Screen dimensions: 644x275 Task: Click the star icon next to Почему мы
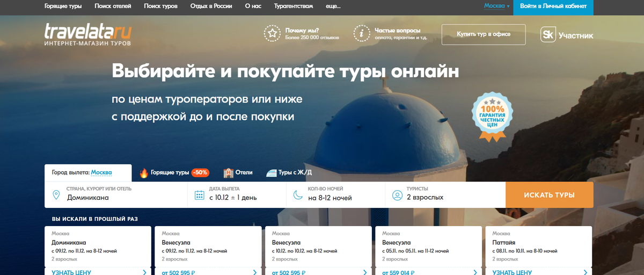coord(272,33)
